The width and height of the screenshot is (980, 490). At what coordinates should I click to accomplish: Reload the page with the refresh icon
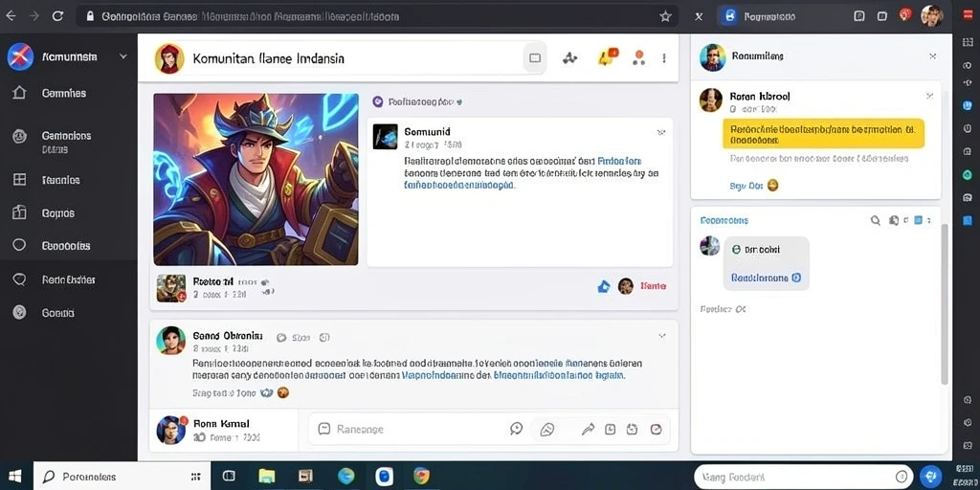point(57,16)
